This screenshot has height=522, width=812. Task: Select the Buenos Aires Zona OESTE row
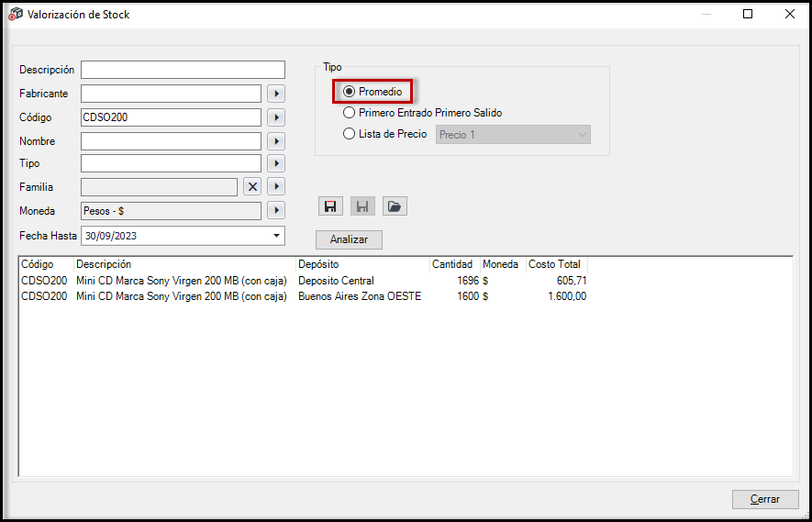304,296
